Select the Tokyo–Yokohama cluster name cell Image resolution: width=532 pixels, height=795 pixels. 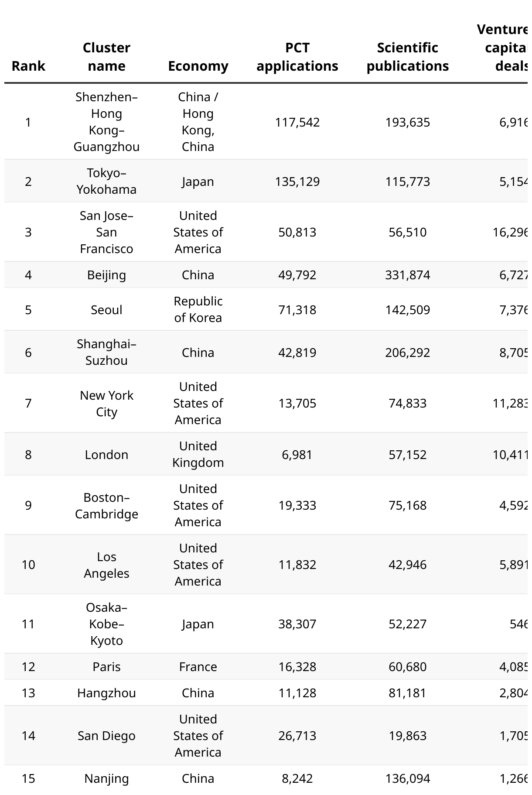(x=106, y=181)
